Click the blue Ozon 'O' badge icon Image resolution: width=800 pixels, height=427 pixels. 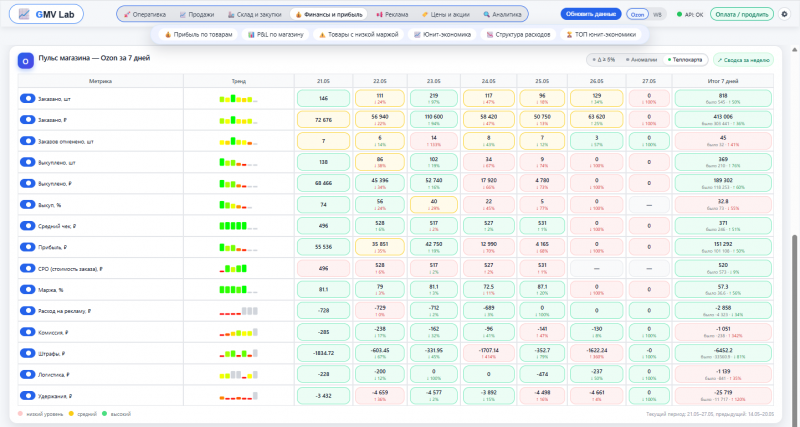(x=26, y=61)
